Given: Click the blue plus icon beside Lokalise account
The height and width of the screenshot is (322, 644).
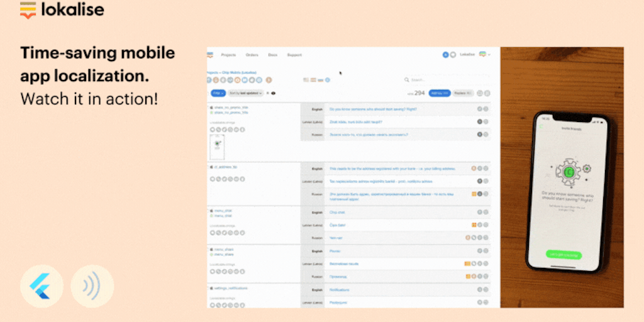Looking at the screenshot, I should tap(445, 55).
